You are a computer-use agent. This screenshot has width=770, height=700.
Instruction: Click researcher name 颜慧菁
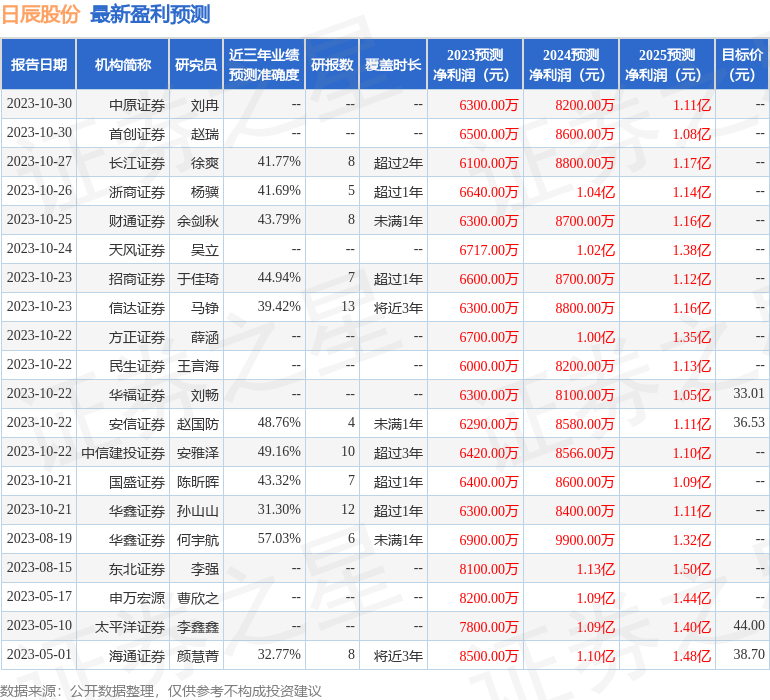(198, 656)
